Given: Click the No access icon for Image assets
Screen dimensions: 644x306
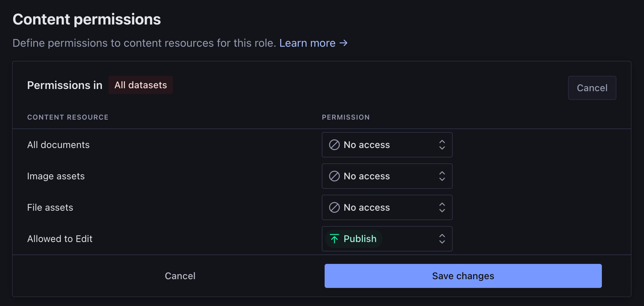Looking at the screenshot, I should tap(334, 176).
